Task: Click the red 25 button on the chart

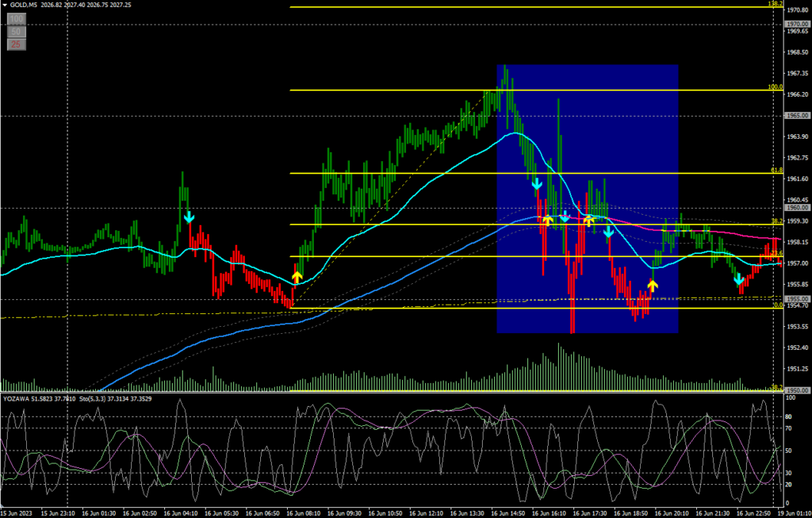Action: pos(16,44)
